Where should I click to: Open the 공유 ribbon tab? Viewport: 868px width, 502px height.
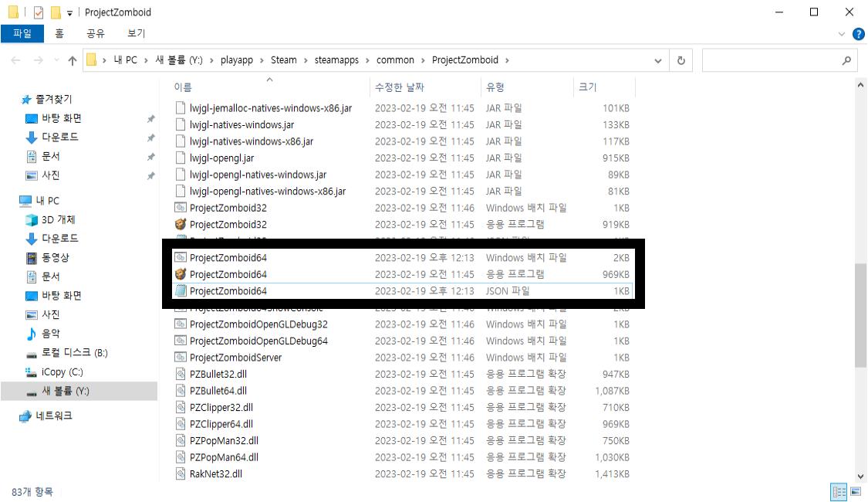pos(95,33)
